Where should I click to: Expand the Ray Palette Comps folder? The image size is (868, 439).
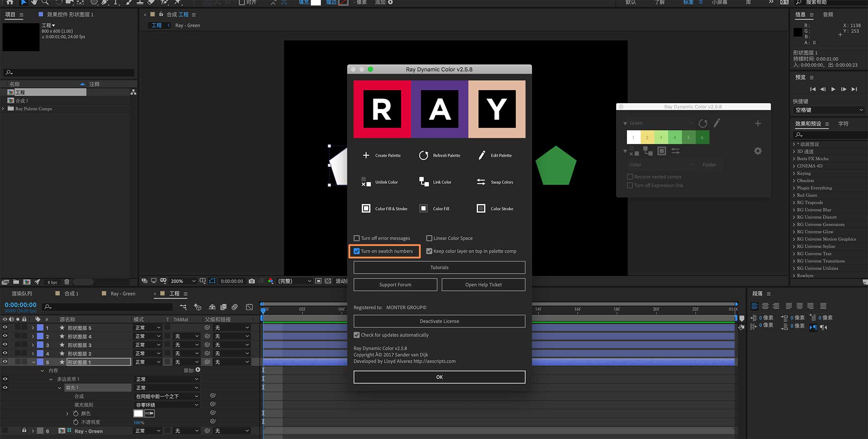(x=4, y=109)
